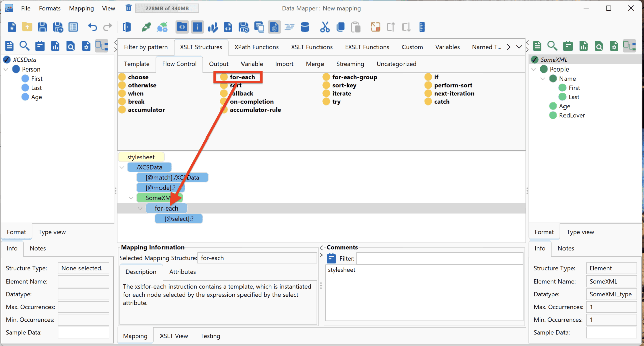
Task: Click the undo arrow in toolbar
Action: 92,27
